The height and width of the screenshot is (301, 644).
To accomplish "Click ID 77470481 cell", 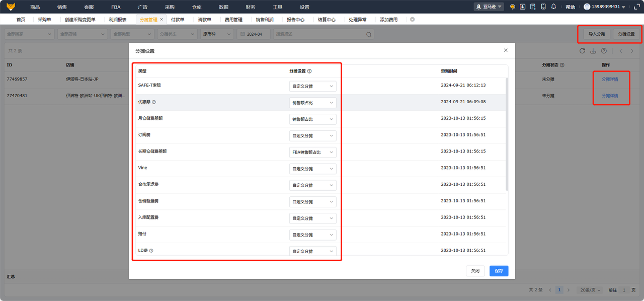I will click(x=17, y=96).
